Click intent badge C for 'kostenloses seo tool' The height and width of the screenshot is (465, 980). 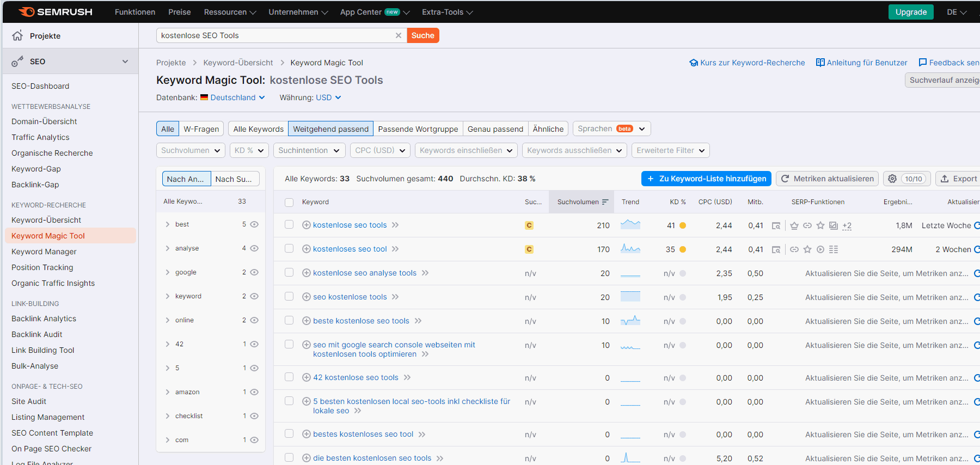[x=529, y=249]
